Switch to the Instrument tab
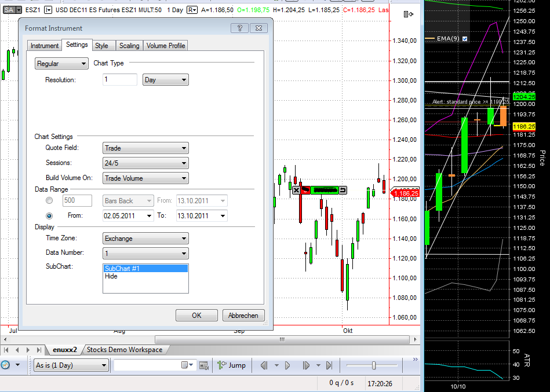Viewport: 550px width, 392px height. coord(45,46)
